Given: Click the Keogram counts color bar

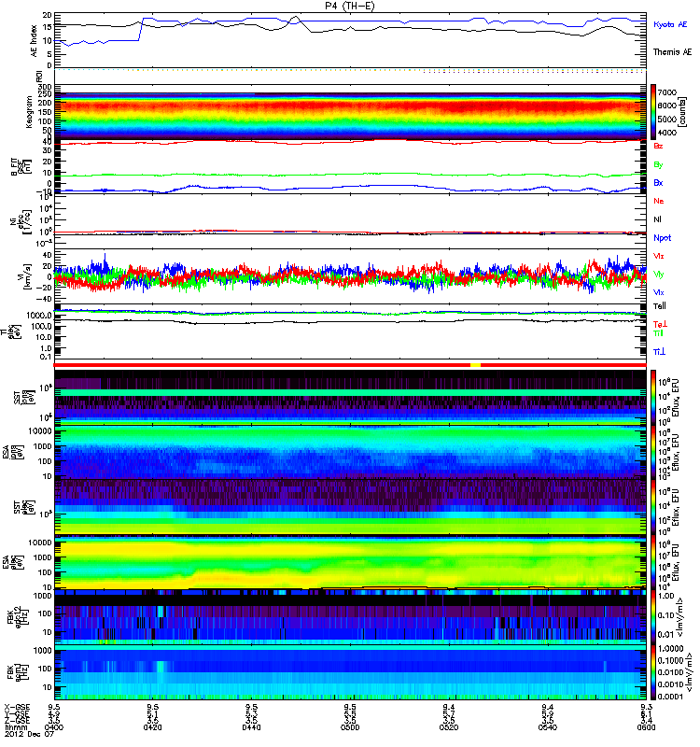Looking at the screenshot, I should click(x=653, y=112).
